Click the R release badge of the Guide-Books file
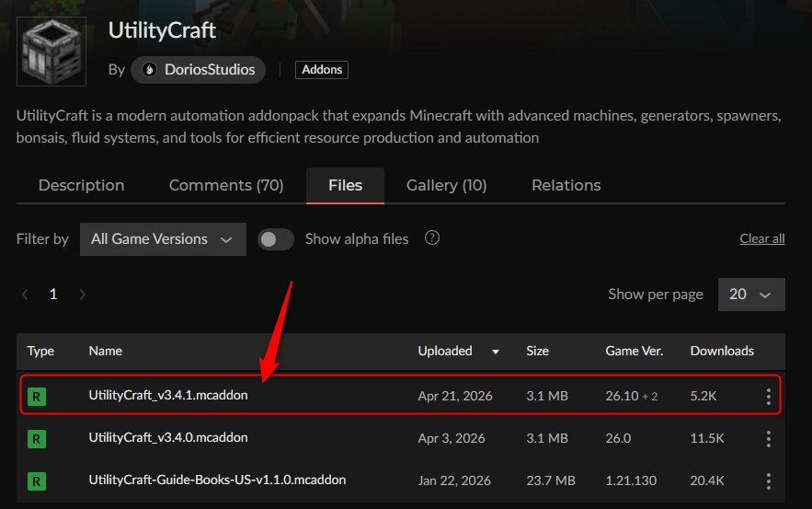812x509 pixels. coord(37,480)
